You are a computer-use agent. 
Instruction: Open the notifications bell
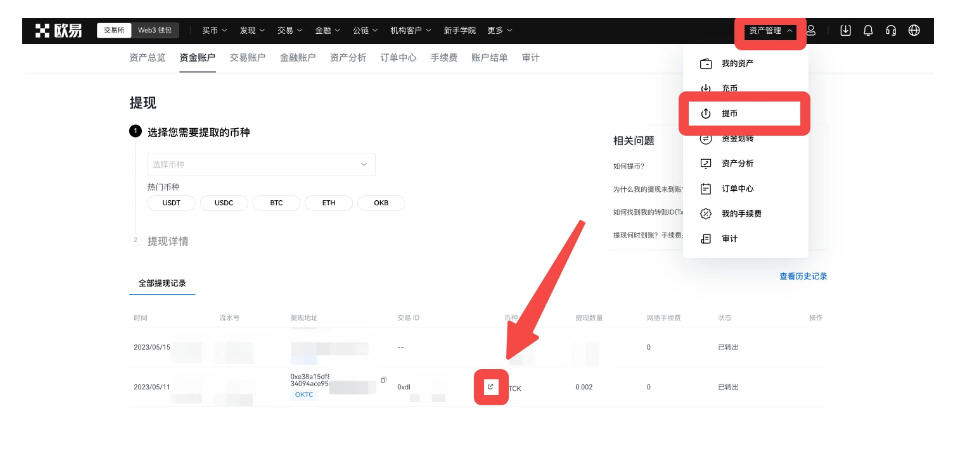pos(868,30)
